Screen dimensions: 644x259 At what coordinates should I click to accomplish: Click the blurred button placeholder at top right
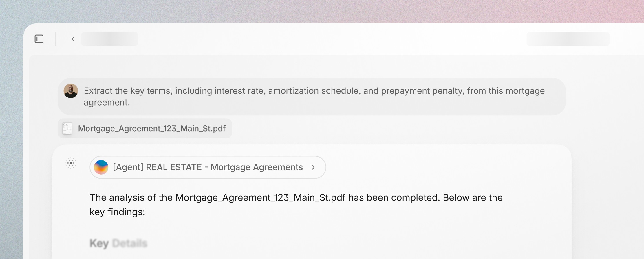[x=568, y=39]
